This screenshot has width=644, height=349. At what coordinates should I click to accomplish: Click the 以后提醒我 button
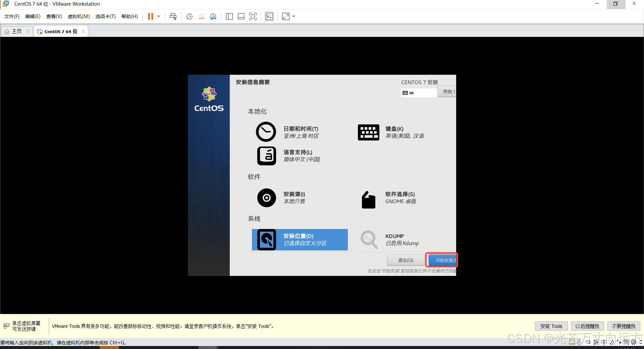587,326
